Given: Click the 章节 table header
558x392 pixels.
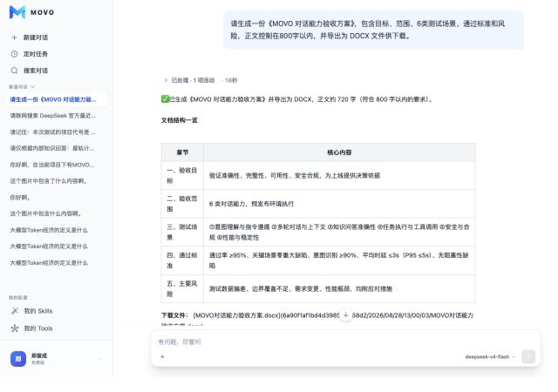Looking at the screenshot, I should [x=182, y=152].
